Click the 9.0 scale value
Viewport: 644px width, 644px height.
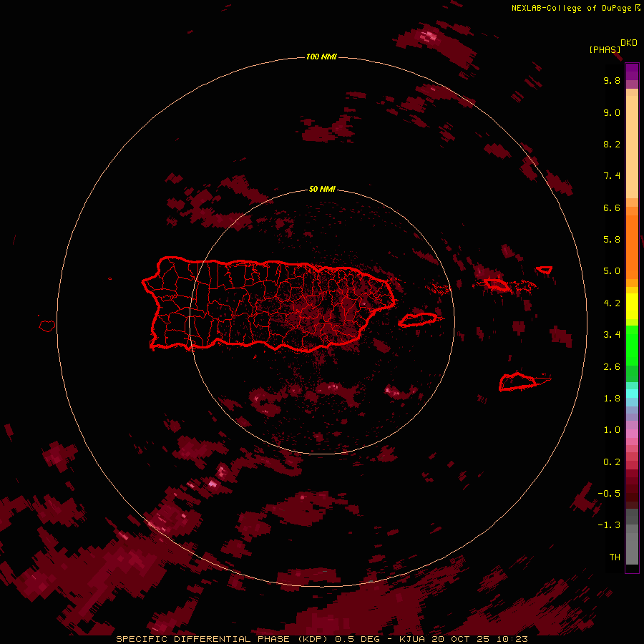coord(612,112)
